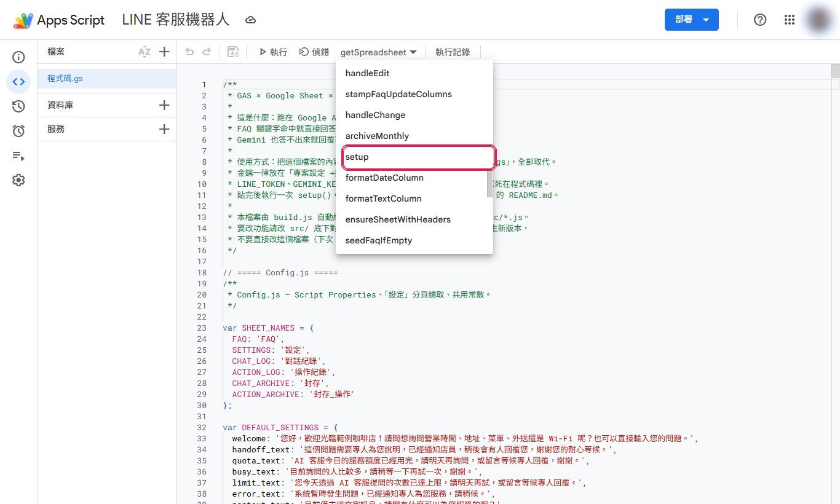840x504 pixels.
Task: Click line number 23 in editor gutter
Action: [x=202, y=328]
